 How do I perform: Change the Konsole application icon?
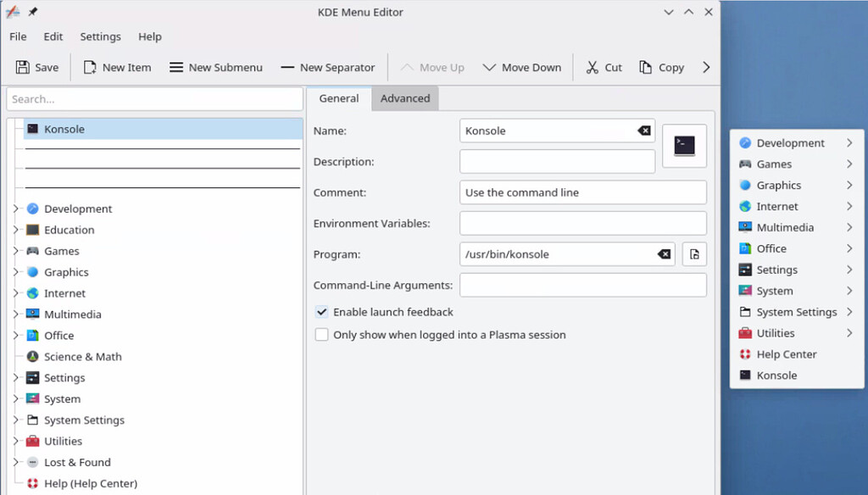click(683, 146)
